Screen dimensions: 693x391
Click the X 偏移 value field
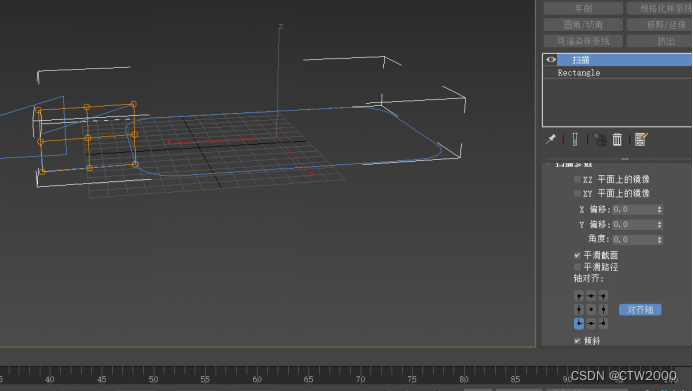pos(634,209)
